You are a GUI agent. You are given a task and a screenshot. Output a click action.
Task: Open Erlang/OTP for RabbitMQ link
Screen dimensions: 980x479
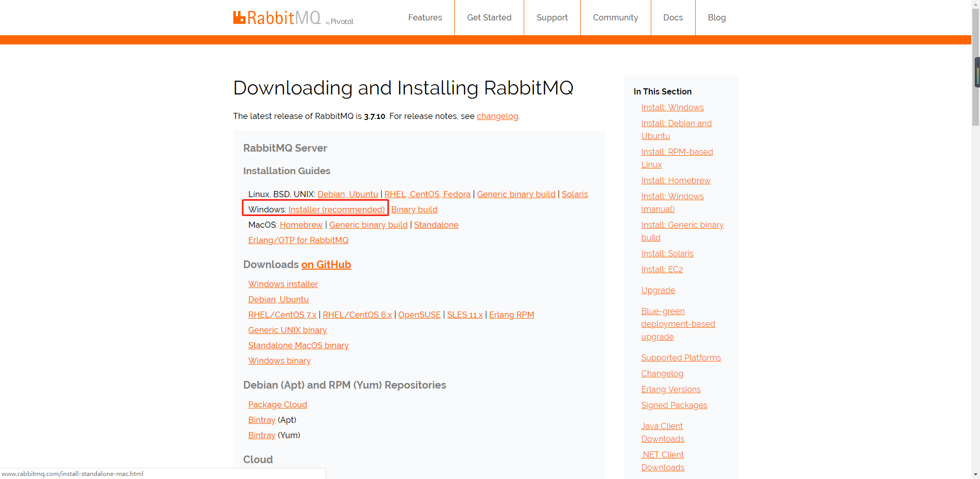click(x=298, y=240)
